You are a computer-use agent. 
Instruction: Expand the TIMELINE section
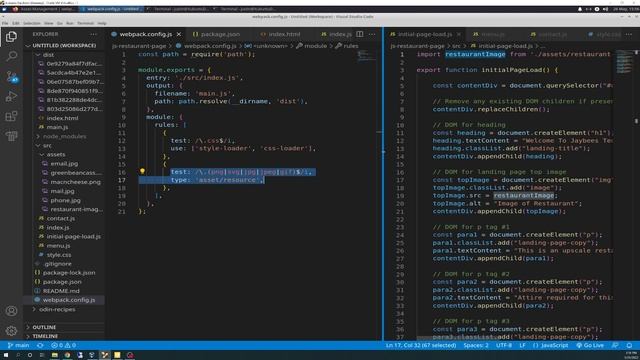pos(45,336)
